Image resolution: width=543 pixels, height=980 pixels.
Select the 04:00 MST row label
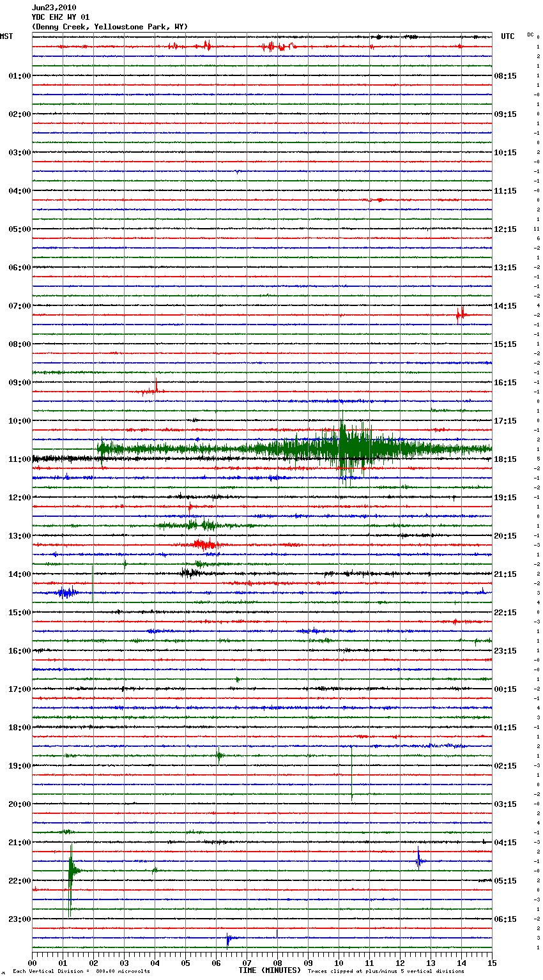click(x=20, y=191)
